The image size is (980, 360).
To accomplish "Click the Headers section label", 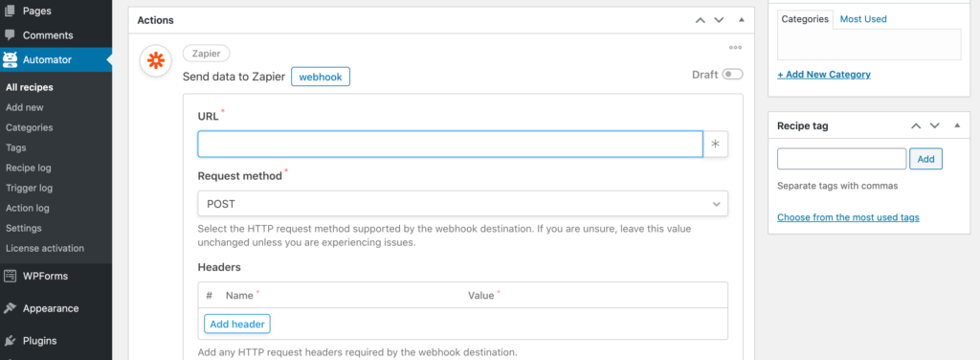I will [219, 267].
